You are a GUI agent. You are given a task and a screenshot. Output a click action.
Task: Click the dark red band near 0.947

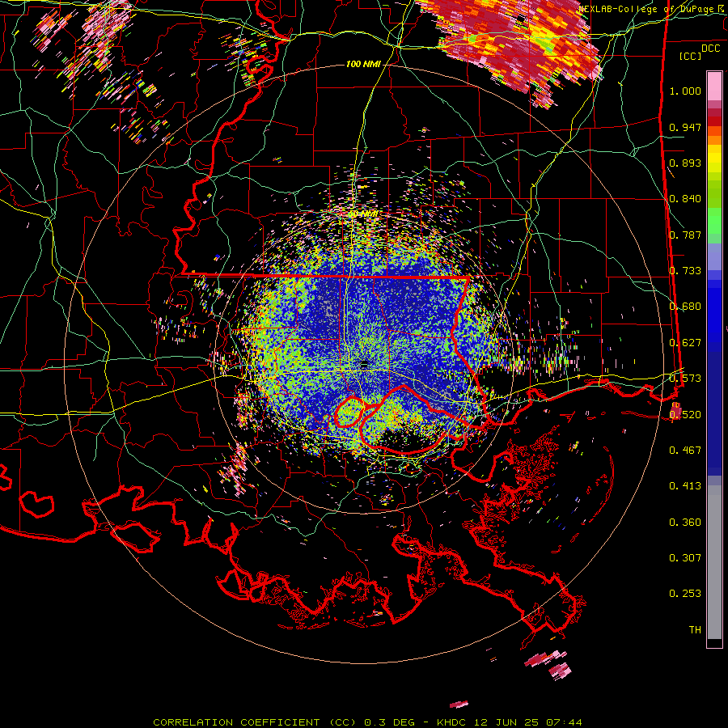coord(714,121)
